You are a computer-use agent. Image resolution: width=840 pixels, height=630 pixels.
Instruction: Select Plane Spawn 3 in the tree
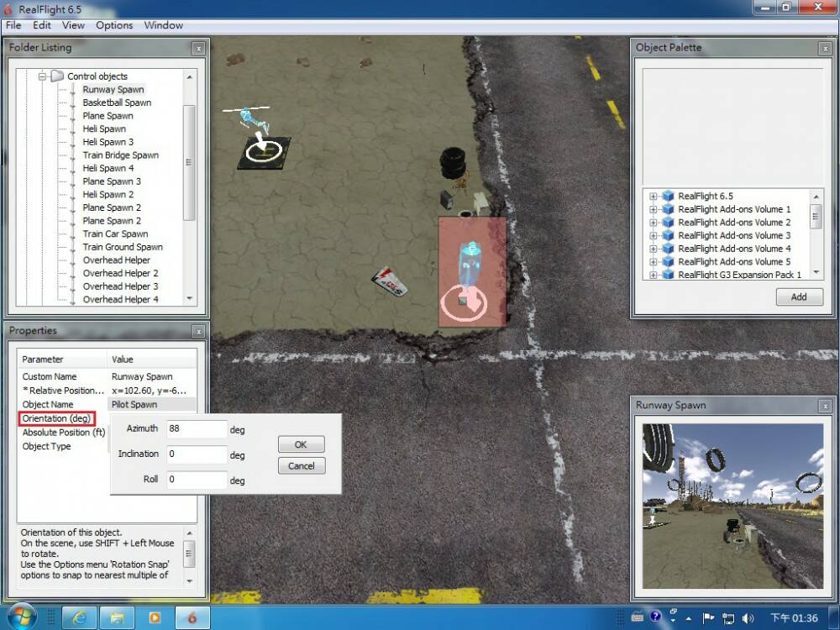click(112, 181)
